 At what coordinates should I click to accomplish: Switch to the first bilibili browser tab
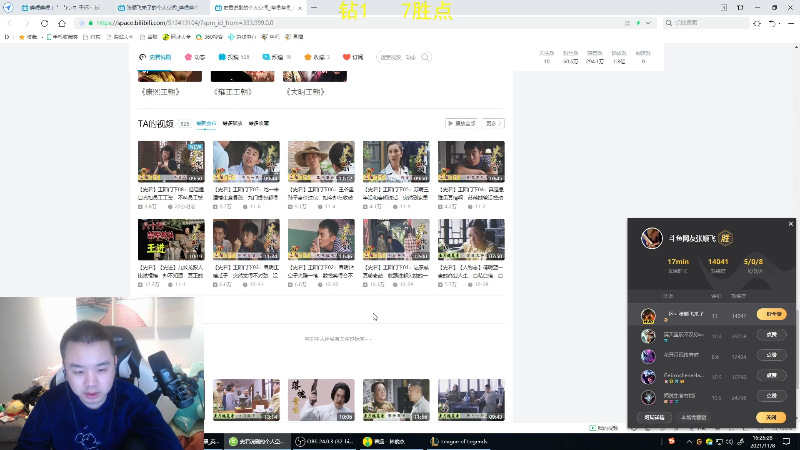pyautogui.click(x=60, y=8)
